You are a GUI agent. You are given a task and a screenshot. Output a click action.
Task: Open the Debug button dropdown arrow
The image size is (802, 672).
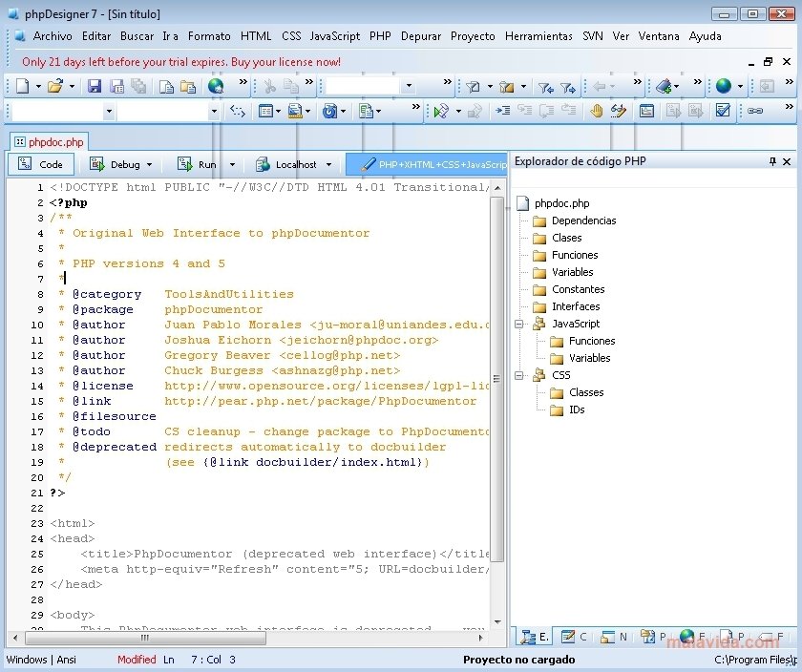(149, 165)
